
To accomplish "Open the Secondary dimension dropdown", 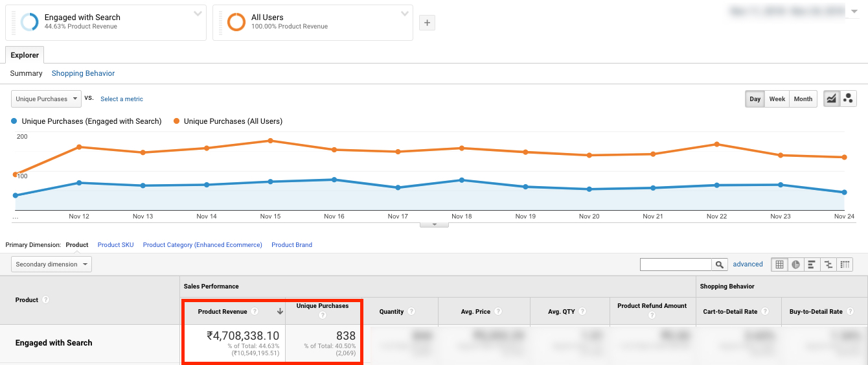I will tap(51, 265).
